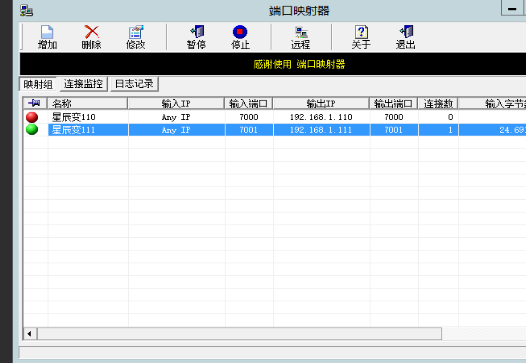526x363 pixels.
Task: Click Any IP cell in 星辰变111 row
Action: (x=176, y=130)
